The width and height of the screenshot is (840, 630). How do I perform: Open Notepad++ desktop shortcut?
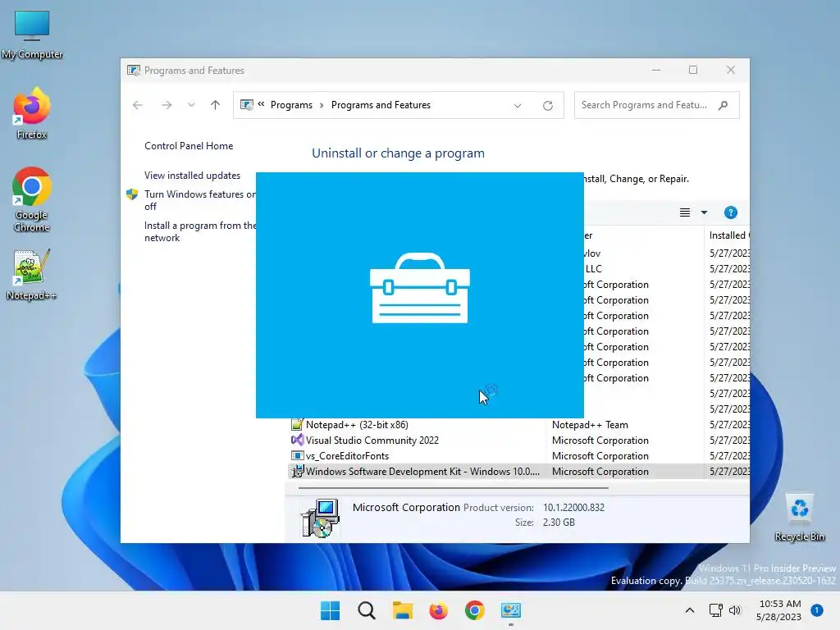click(32, 274)
